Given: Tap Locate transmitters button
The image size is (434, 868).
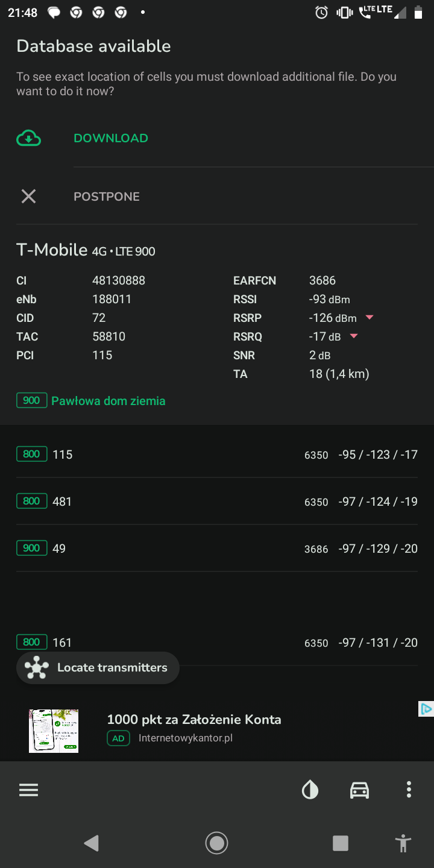Looking at the screenshot, I should [x=98, y=668].
